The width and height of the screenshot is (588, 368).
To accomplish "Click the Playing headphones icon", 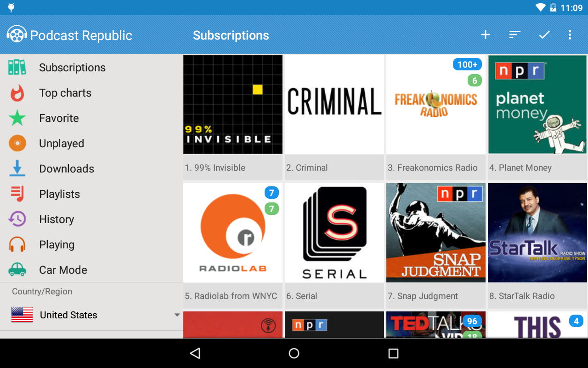I will (x=17, y=244).
